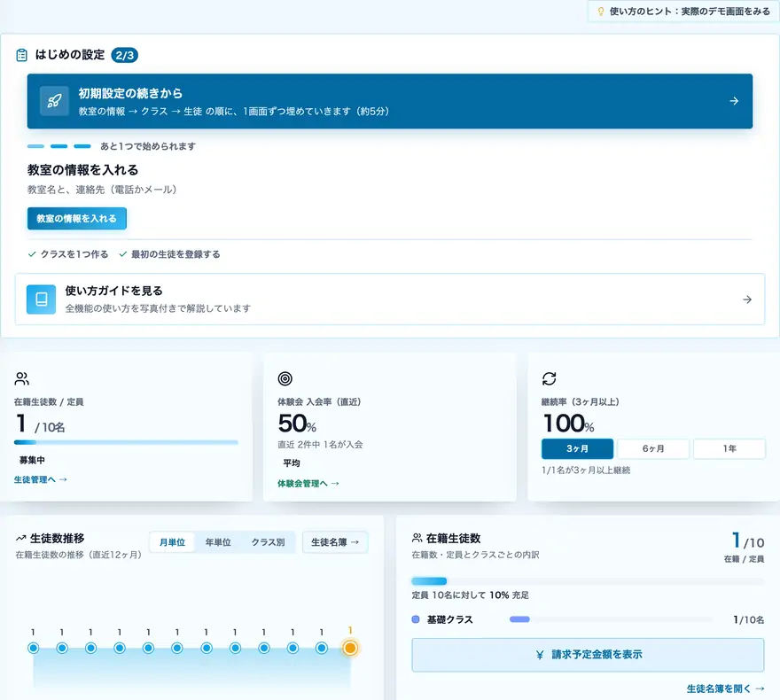Click the enrollment progress bar under 1 / 10名
780x700 pixels.
[x=126, y=442]
